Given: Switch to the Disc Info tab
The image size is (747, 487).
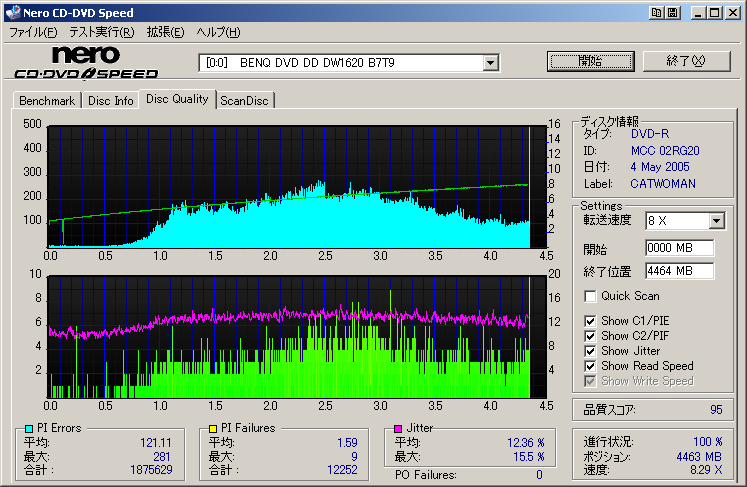Looking at the screenshot, I should [x=111, y=101].
